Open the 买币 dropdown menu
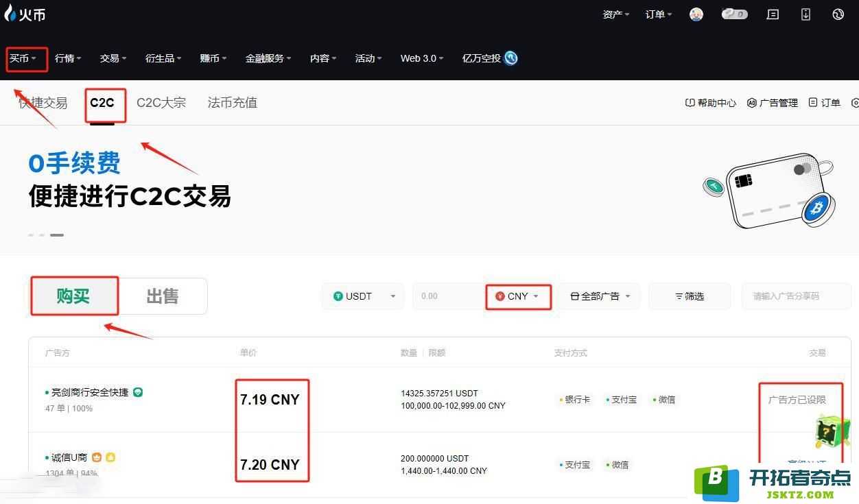 click(x=23, y=59)
